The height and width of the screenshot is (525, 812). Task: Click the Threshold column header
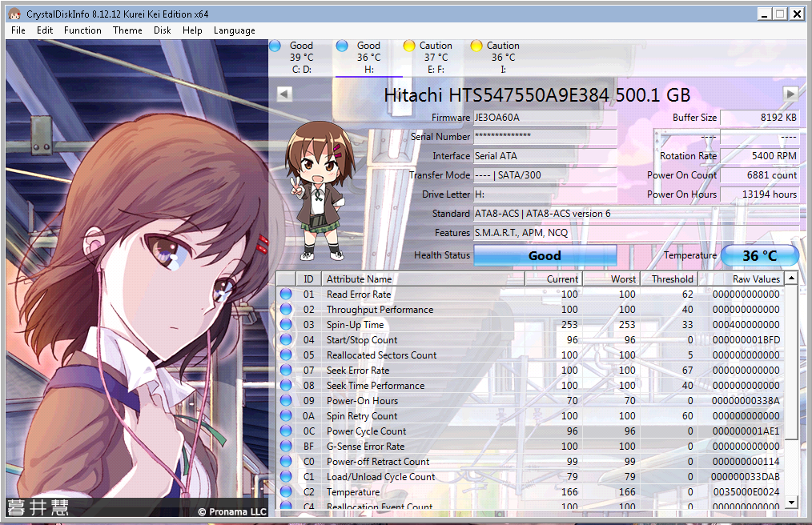(x=669, y=279)
